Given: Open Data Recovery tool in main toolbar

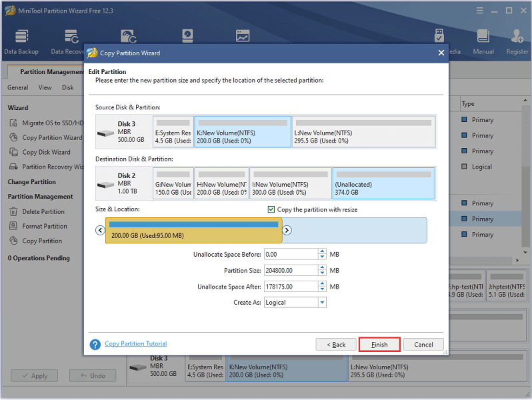Looking at the screenshot, I should [x=68, y=42].
